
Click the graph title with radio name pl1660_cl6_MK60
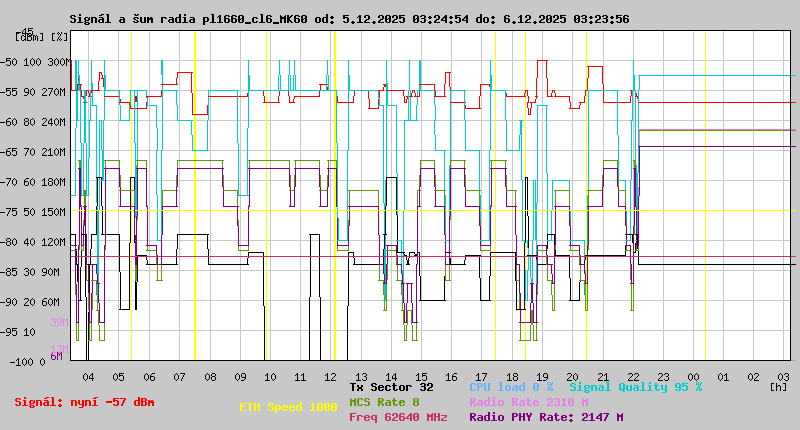(349, 19)
